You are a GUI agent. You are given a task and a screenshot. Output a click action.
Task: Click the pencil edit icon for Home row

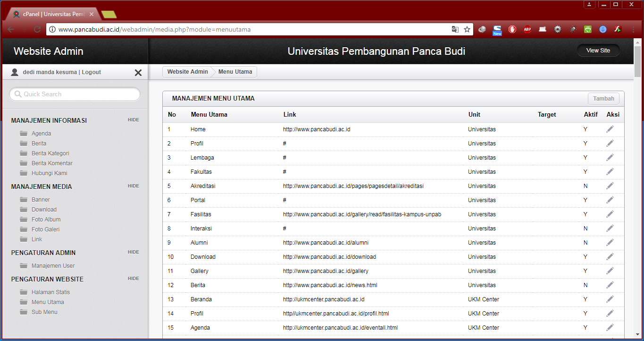pyautogui.click(x=610, y=129)
